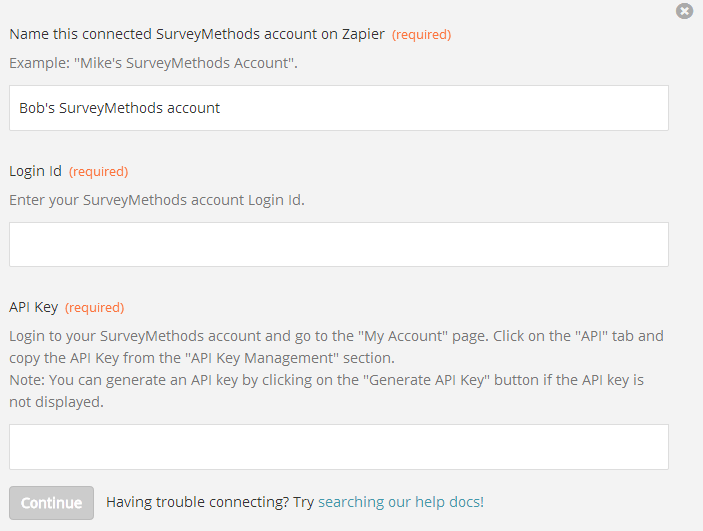Open the searching our help docs link

(401, 502)
